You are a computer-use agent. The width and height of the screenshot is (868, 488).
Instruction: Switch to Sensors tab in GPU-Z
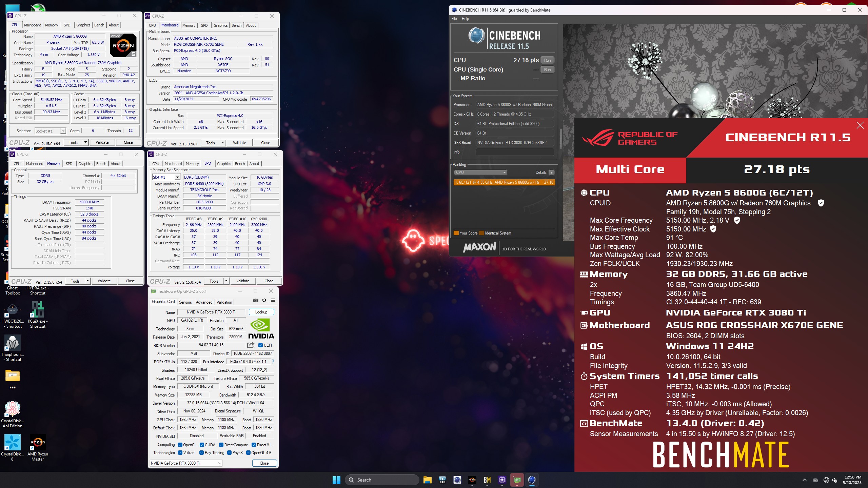(185, 302)
